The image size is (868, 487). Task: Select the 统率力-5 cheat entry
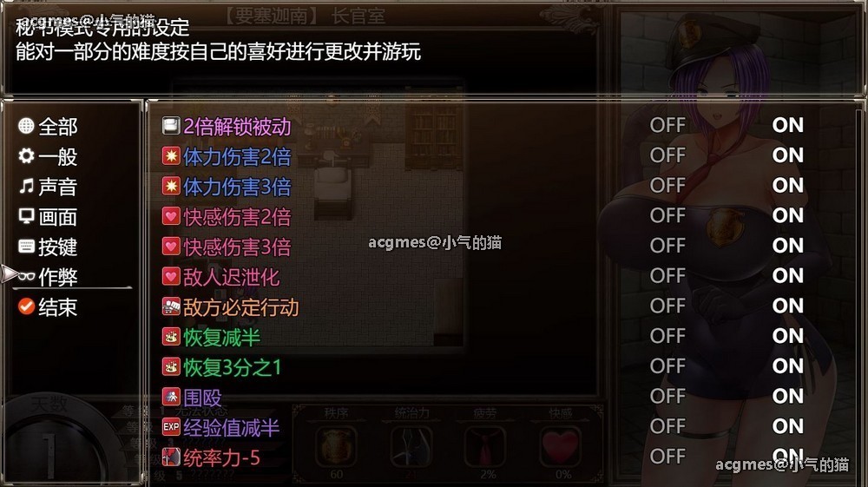pyautogui.click(x=221, y=457)
